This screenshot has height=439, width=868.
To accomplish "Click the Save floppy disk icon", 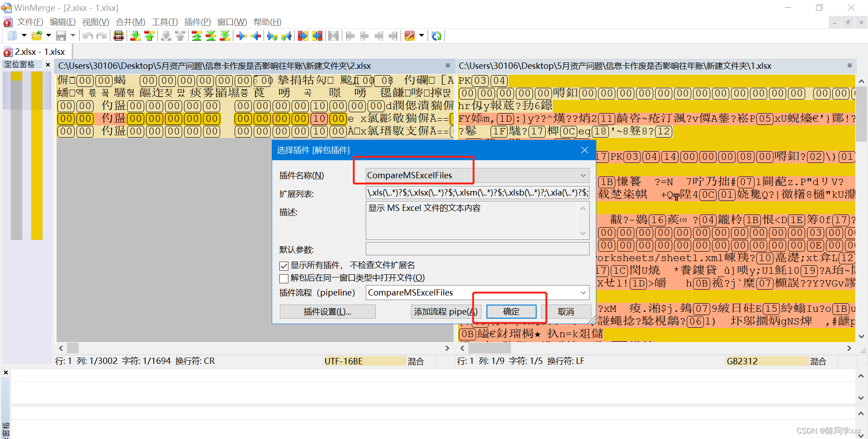I will 61,36.
